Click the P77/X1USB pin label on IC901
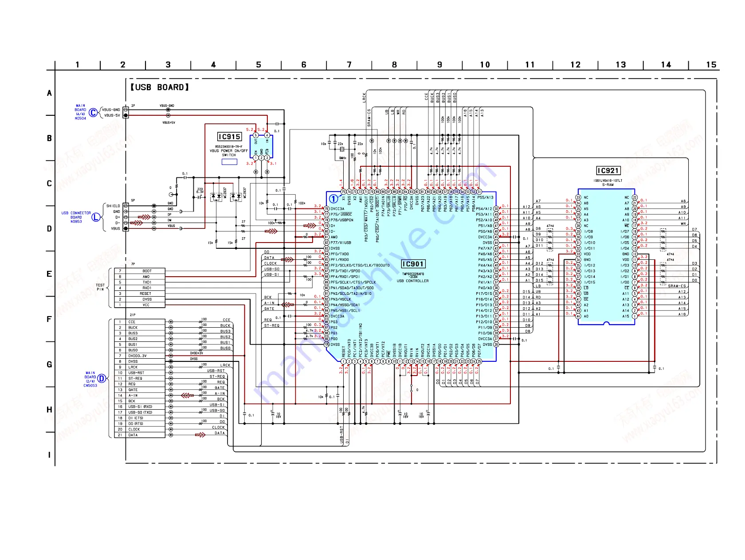 click(x=341, y=243)
